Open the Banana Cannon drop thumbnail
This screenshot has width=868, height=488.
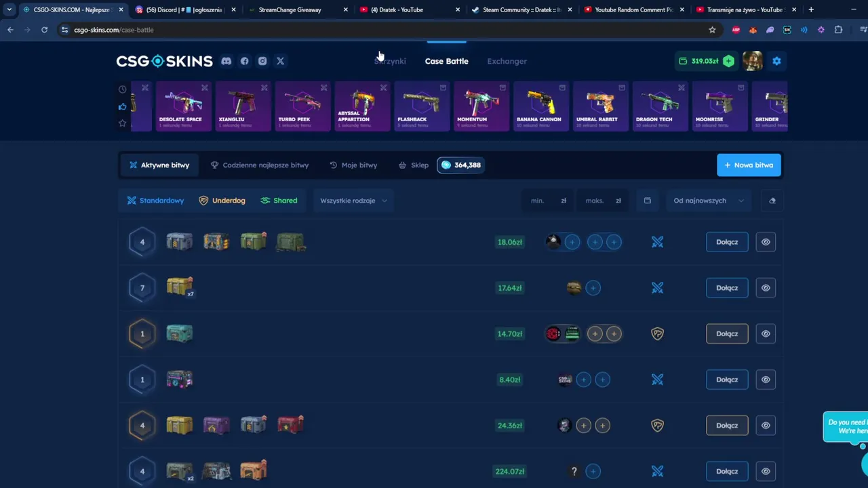point(540,106)
